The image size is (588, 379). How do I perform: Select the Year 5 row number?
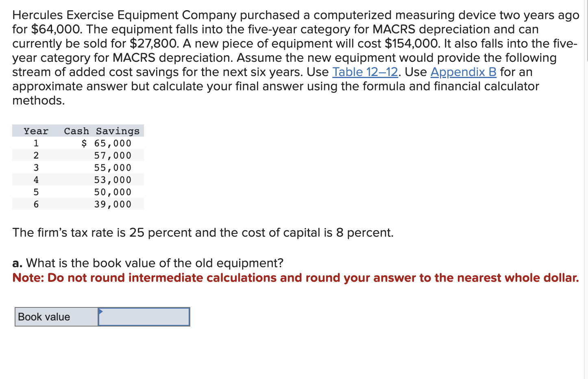click(x=36, y=192)
